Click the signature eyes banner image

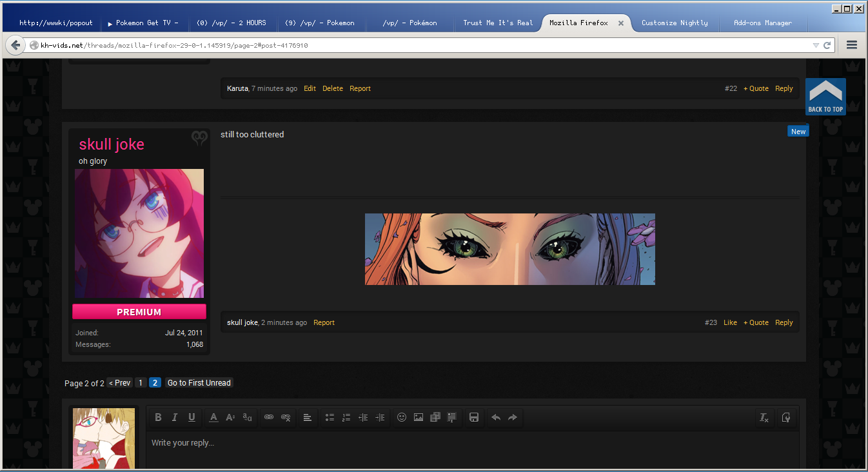tap(510, 249)
